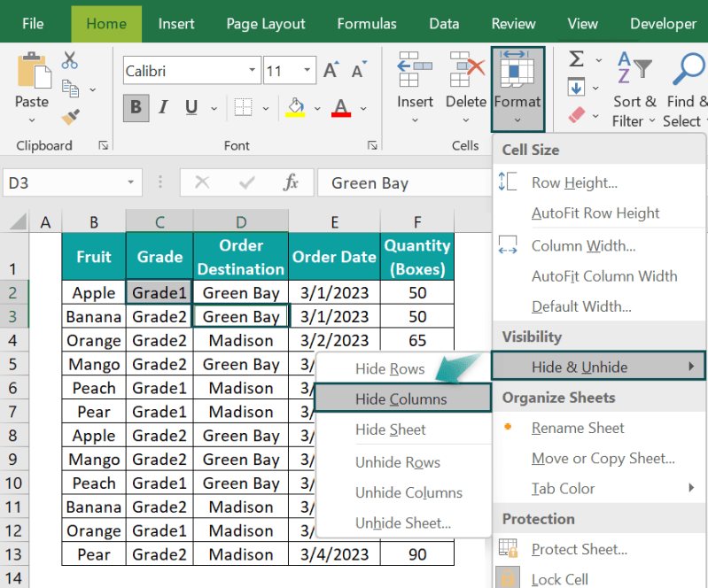Screen dimensions: 708x588
Task: Expand the Copy options arrow
Action: coord(92,89)
